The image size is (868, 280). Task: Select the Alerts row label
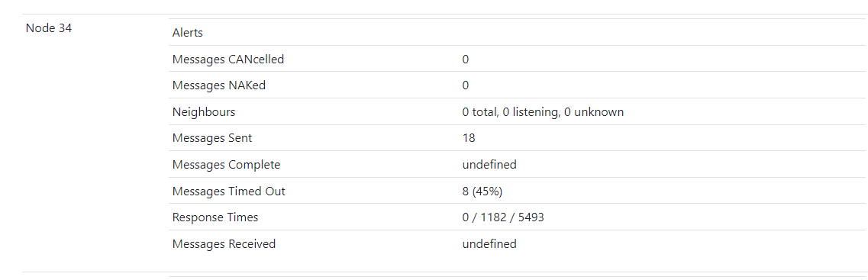[188, 33]
